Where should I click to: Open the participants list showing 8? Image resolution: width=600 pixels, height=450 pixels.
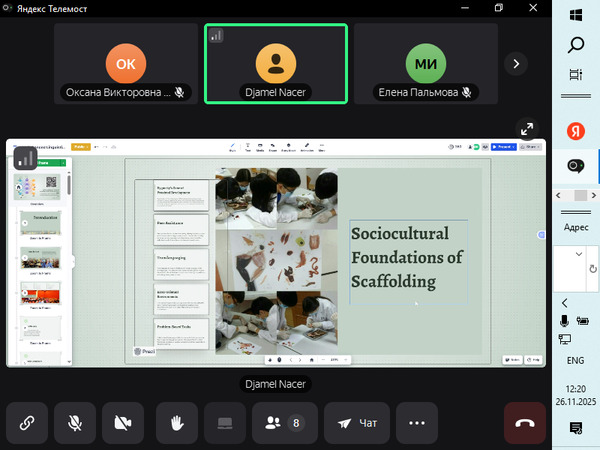[x=284, y=423]
